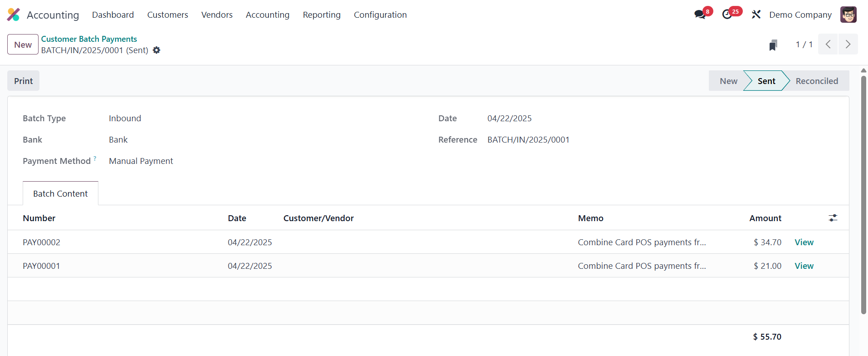
Task: Open column settings adjust icon
Action: [833, 218]
